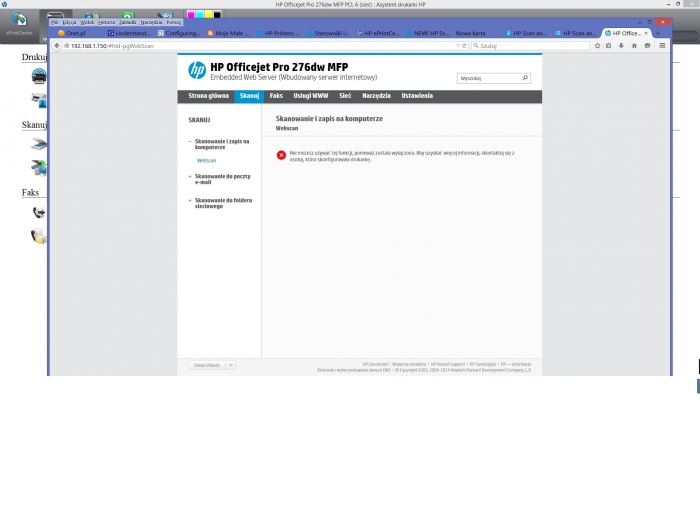Switch to the Configuring... tab

[179, 33]
